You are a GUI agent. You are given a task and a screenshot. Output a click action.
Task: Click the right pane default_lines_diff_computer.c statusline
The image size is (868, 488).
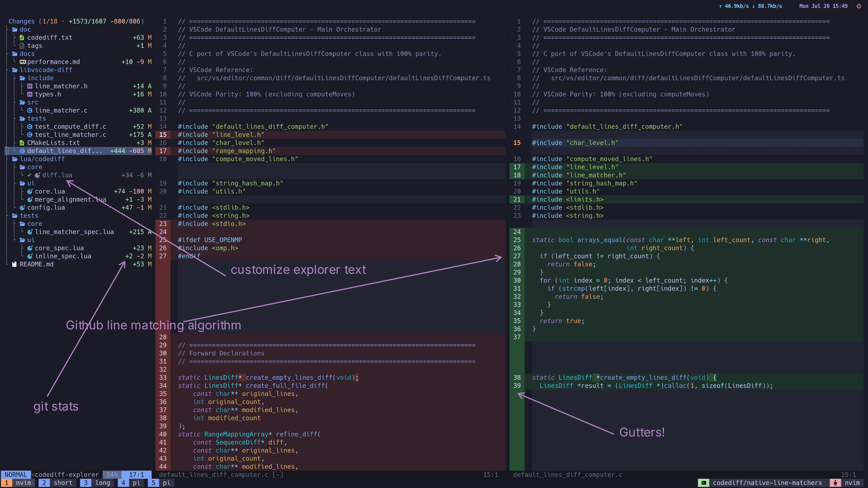tap(568, 474)
